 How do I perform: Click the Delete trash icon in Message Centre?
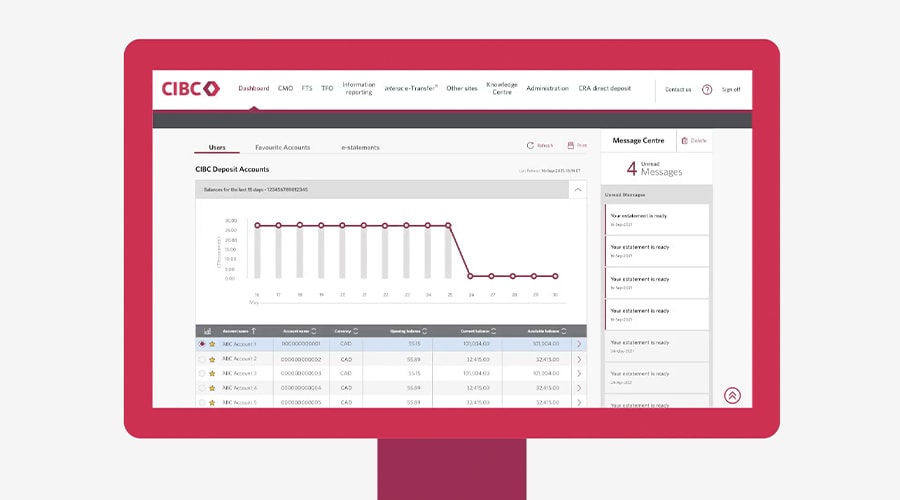pos(684,141)
